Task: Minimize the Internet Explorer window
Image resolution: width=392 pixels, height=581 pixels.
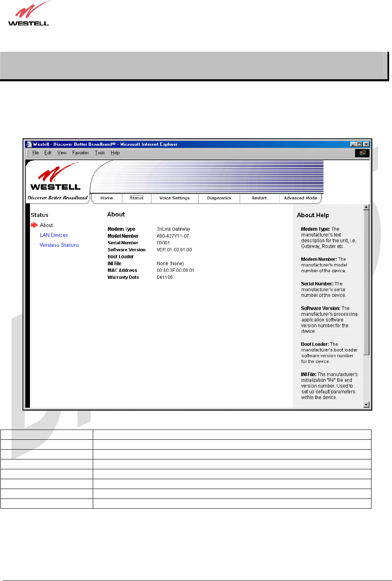Action: (353, 144)
